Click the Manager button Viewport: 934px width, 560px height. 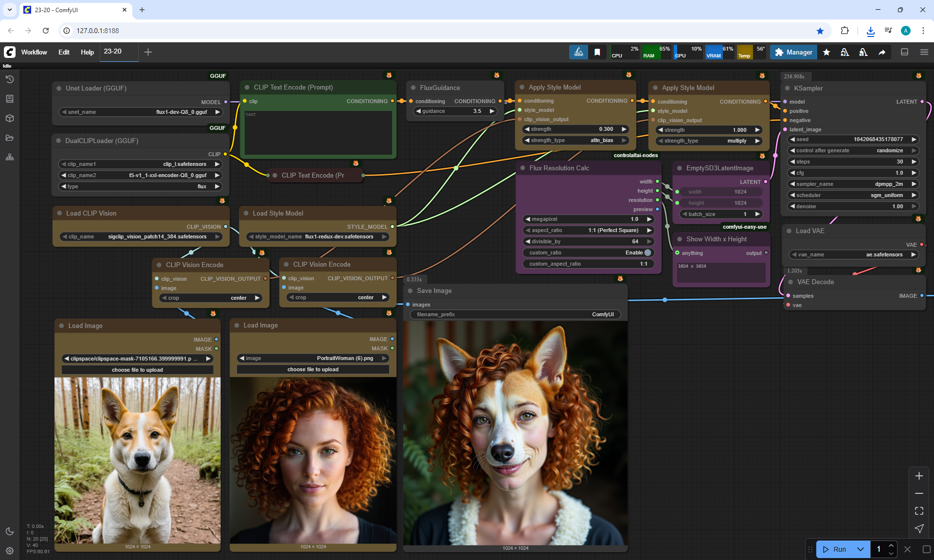(793, 52)
